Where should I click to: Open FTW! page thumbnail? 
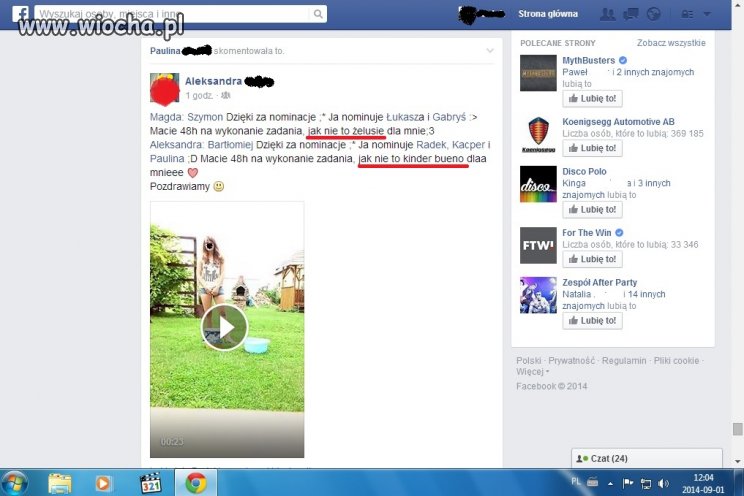click(x=538, y=245)
